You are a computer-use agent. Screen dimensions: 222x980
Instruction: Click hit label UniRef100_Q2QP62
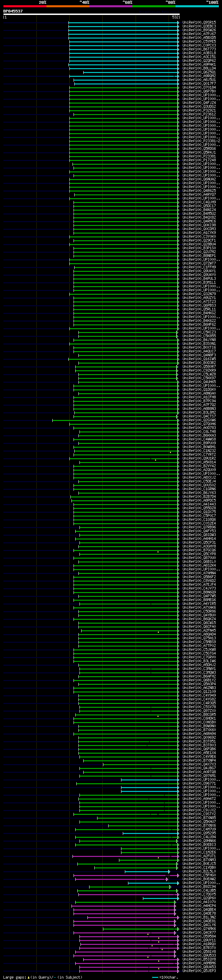[x=199, y=60]
